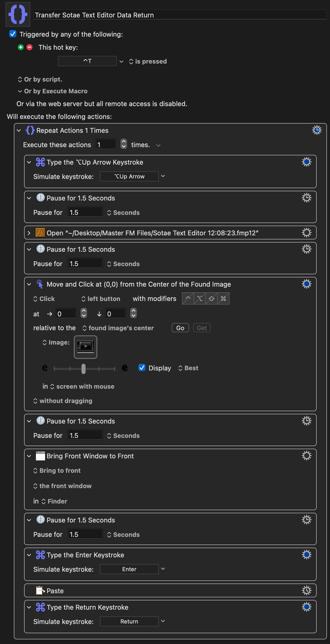This screenshot has width=330, height=644.
Task: Toggle the Option modifier for click
Action: pos(200,298)
